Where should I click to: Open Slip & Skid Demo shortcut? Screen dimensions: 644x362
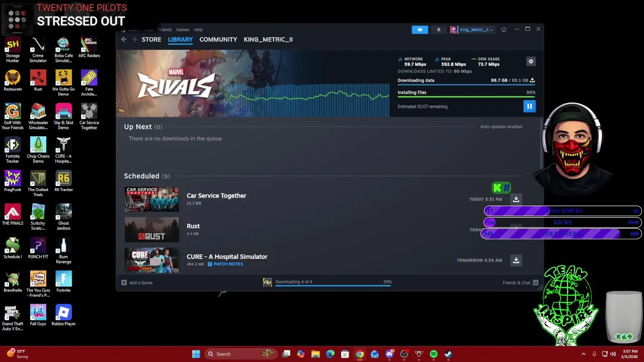[63, 117]
